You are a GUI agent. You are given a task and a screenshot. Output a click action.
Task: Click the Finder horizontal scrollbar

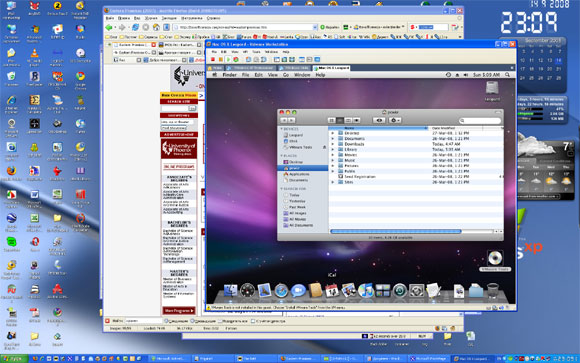click(395, 231)
